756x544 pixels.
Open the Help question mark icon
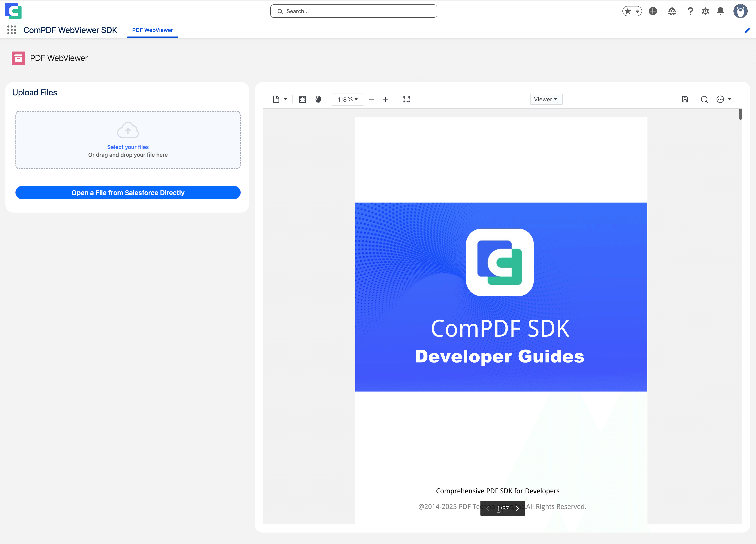click(x=690, y=11)
